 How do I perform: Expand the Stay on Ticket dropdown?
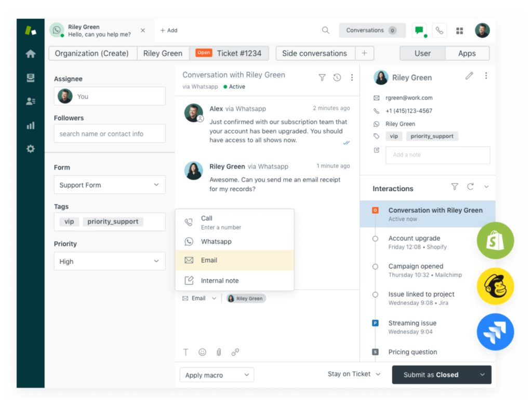click(x=353, y=373)
